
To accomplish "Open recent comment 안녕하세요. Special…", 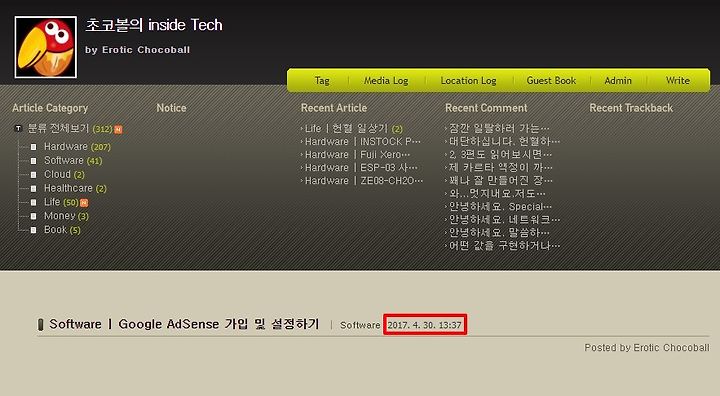I will coord(501,206).
